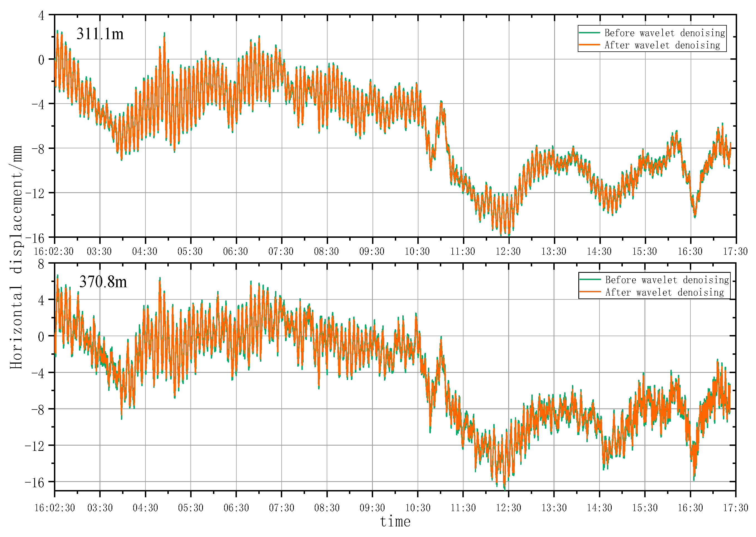Click orange legend line in top chart
Image resolution: width=756 pixels, height=537 pixels.
pos(589,45)
